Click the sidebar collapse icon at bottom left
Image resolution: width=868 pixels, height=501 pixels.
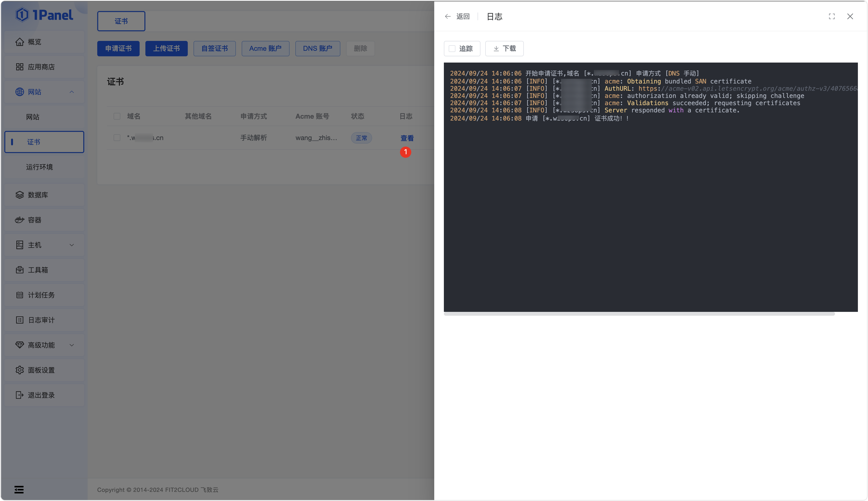pos(19,489)
